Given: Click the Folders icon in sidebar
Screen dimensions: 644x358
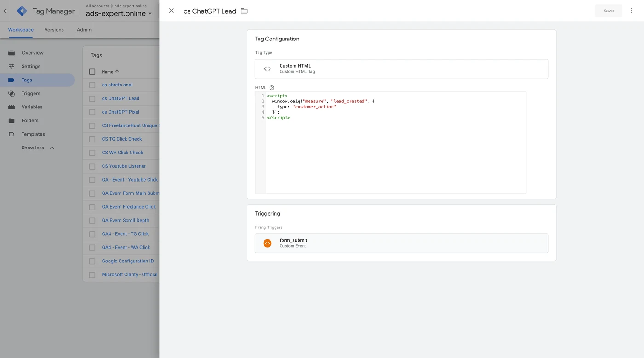Looking at the screenshot, I should [11, 120].
